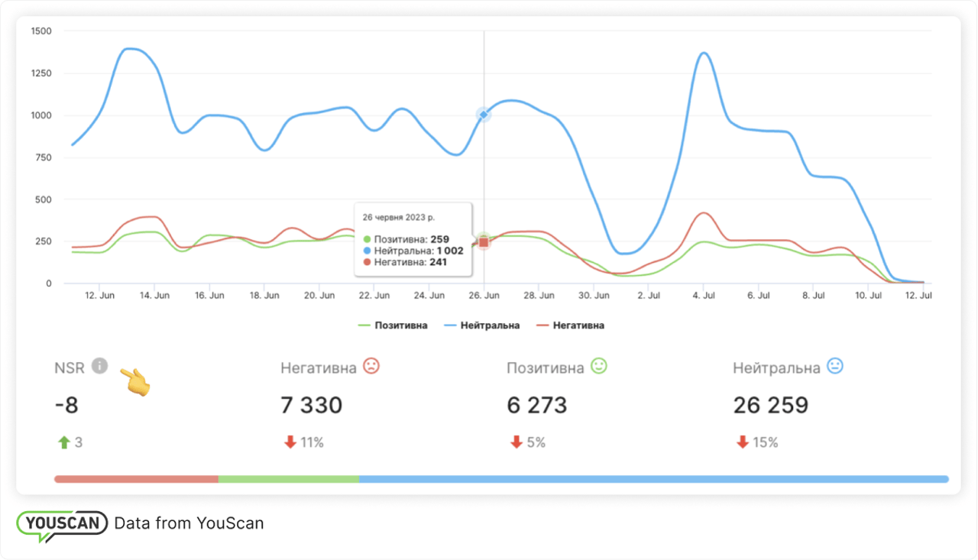Click the green up arrow under NSR
Screen dimensions: 978x560
point(63,442)
